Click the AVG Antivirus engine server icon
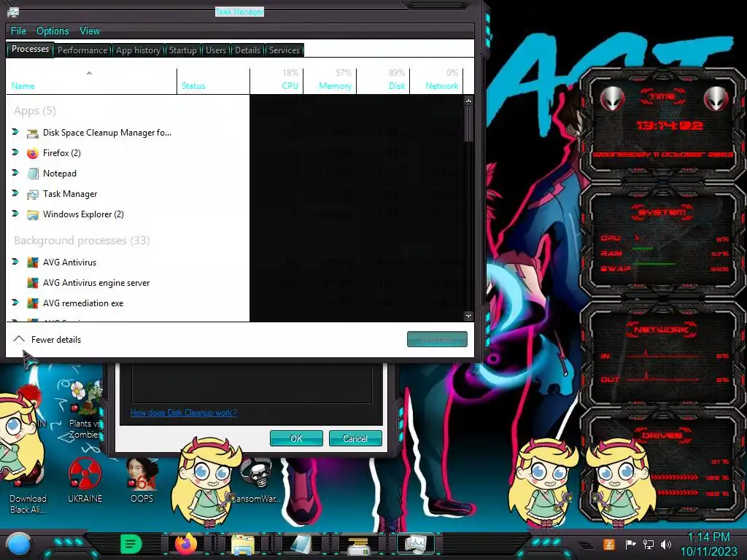Viewport: 747px width, 560px height. click(32, 283)
